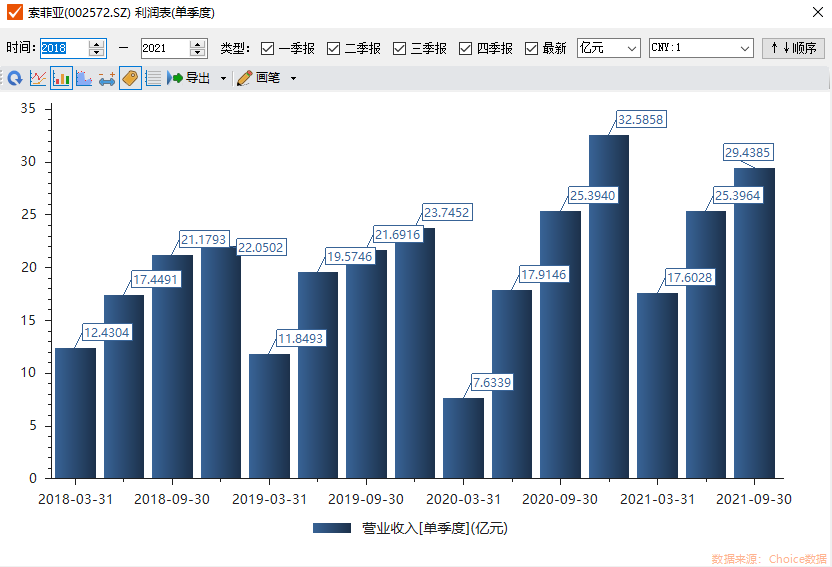
Task: Click the data label 19.5746
Action: pos(350,257)
